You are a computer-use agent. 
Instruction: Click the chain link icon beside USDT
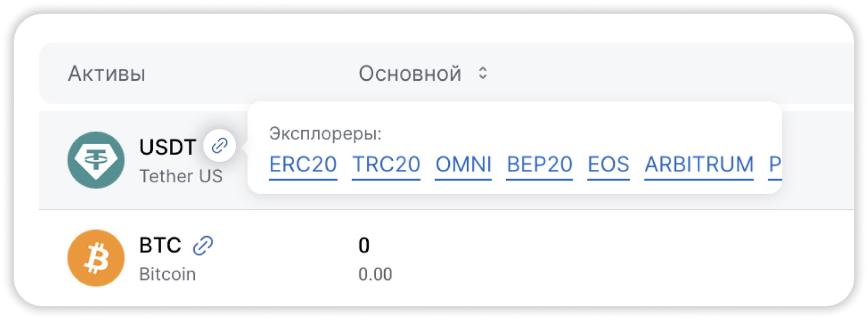pos(220,145)
